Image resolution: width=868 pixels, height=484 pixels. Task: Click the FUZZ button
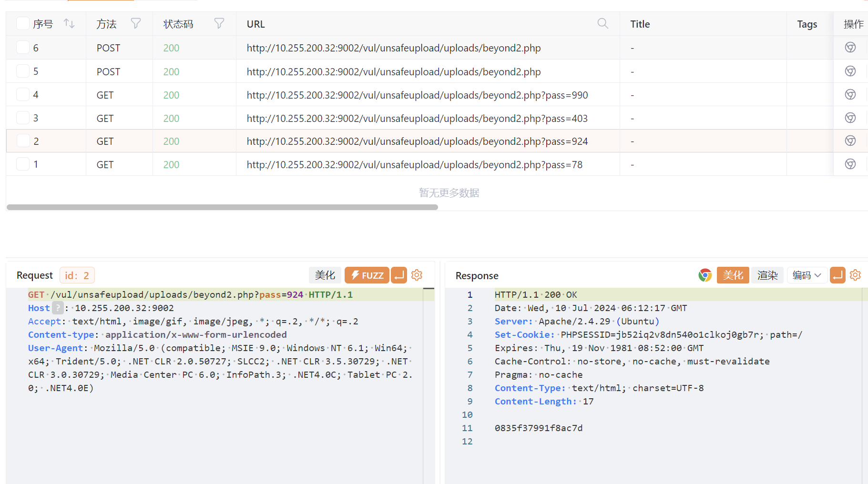(x=367, y=275)
